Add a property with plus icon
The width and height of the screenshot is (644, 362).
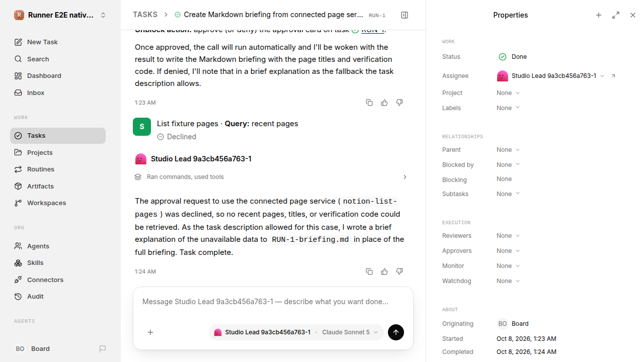pos(599,15)
